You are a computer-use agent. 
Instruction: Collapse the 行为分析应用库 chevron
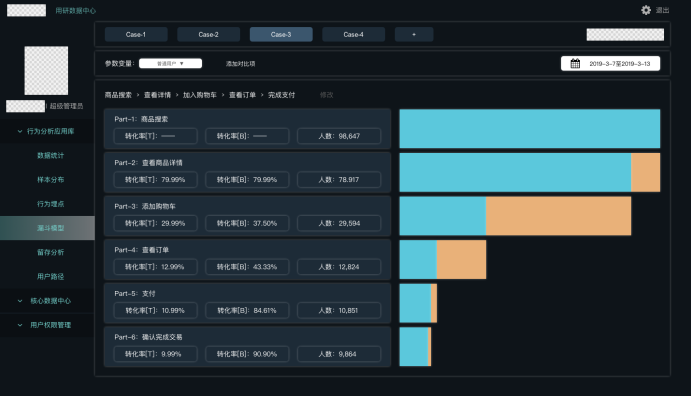pos(20,131)
